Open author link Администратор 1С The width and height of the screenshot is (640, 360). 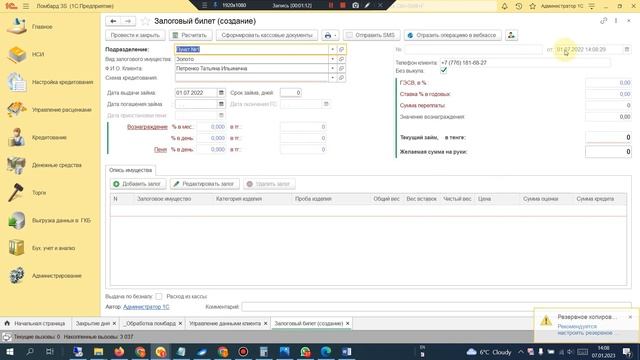coord(146,307)
